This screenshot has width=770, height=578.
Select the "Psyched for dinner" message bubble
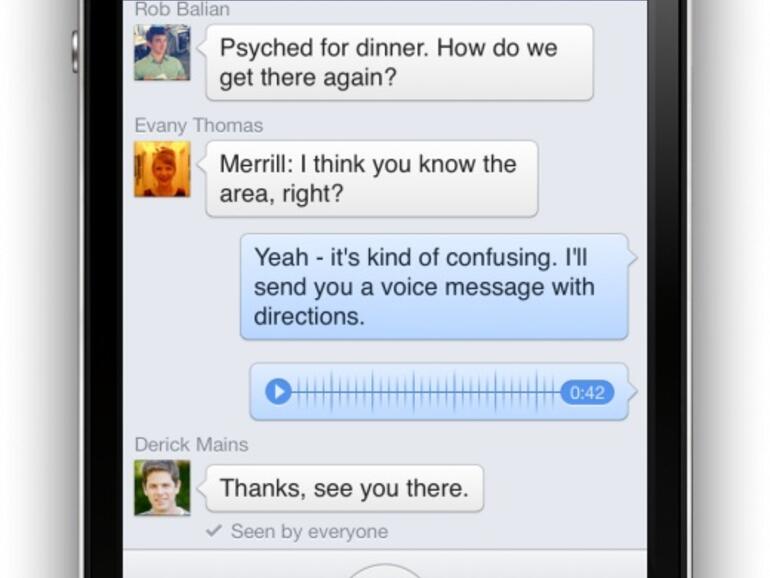click(x=399, y=62)
